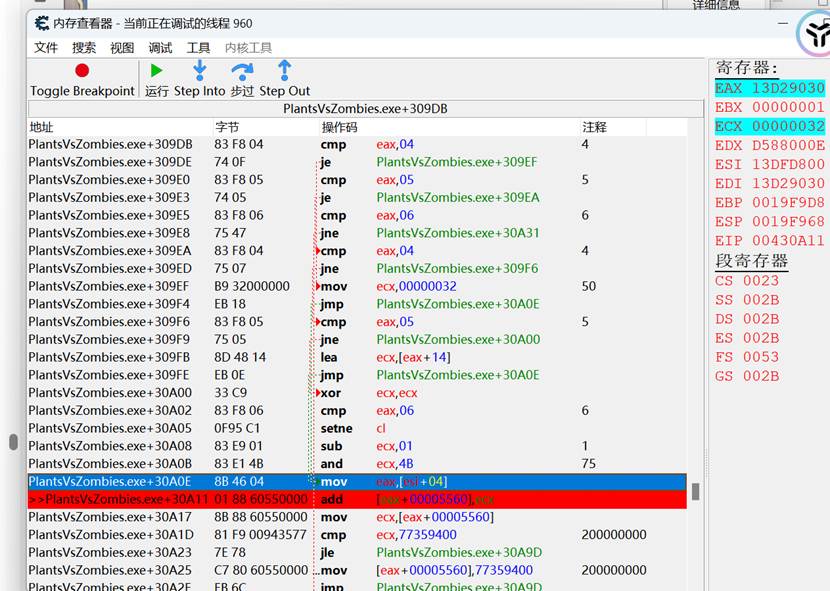Select row PlantsVsZombies.exe+30A0B and ecx,4B

(x=357, y=463)
